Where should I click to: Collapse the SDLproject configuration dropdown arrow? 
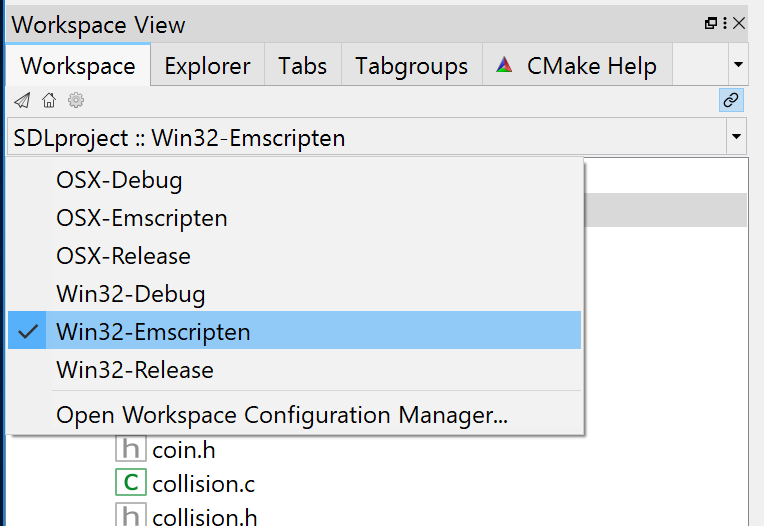[736, 137]
